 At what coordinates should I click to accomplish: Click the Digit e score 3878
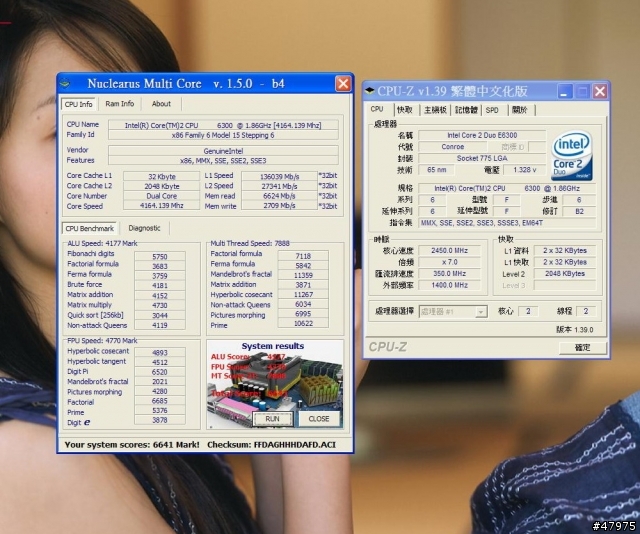click(x=160, y=420)
